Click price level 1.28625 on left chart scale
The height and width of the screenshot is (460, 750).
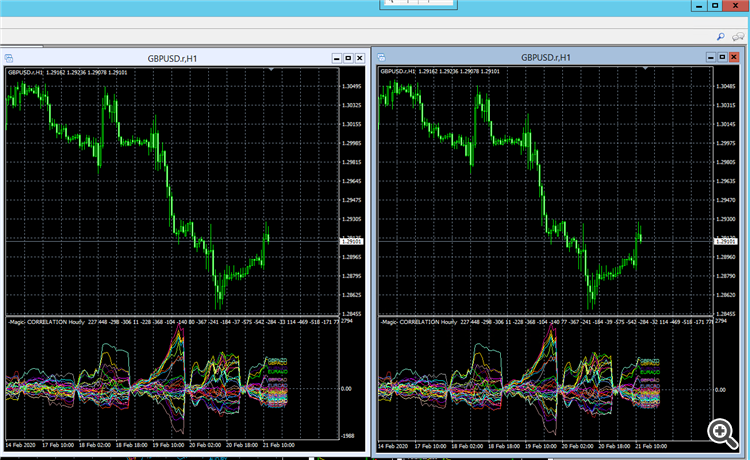[x=352, y=295]
